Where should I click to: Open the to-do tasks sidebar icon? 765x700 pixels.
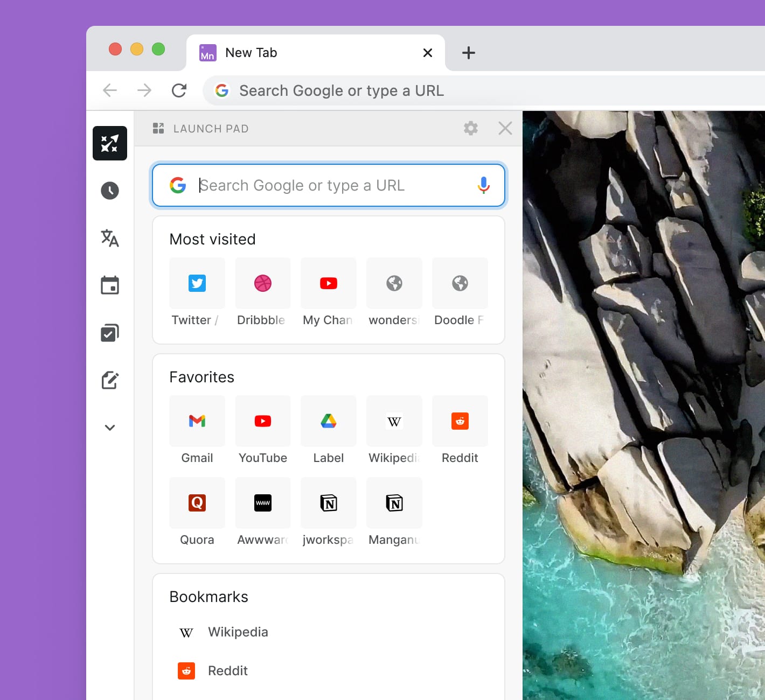click(x=110, y=333)
